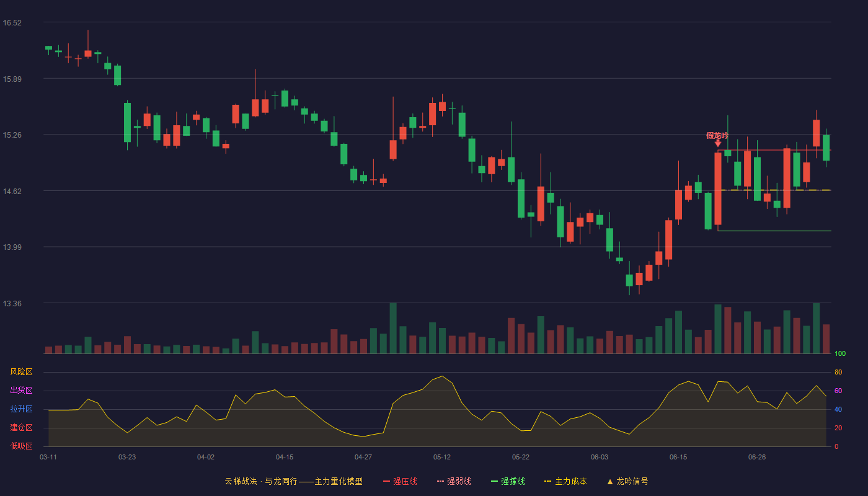
Task: Click the yellow triangle icon of 龙吟信号
Action: [610, 482]
